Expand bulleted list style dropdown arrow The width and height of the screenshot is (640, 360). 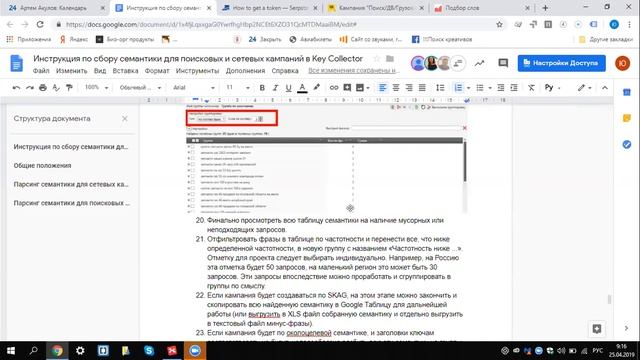490,88
